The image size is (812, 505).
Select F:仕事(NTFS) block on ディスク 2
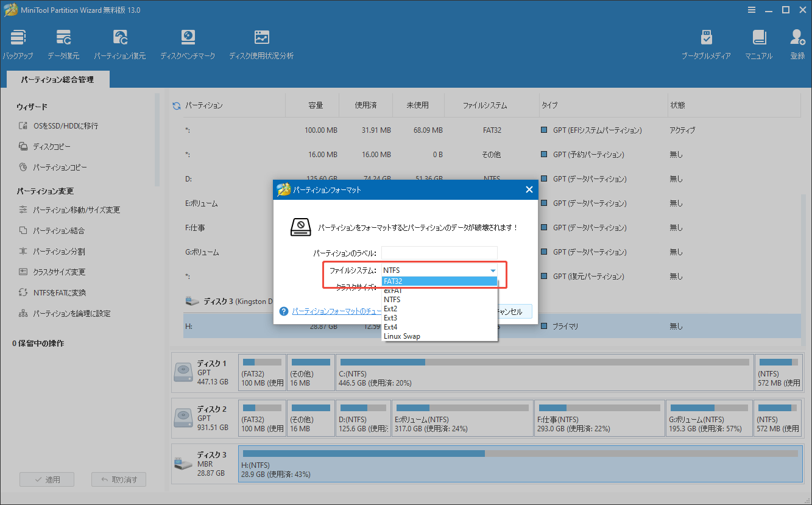599,418
